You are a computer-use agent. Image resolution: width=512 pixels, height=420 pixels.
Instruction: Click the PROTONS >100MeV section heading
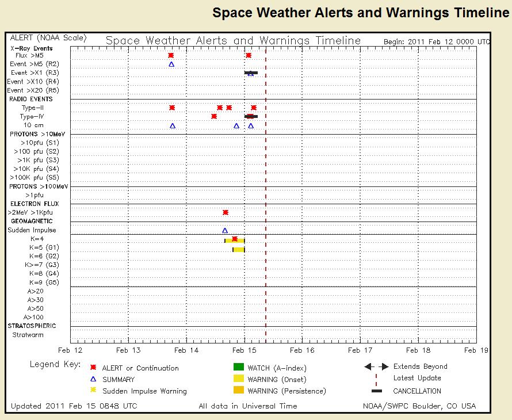39,186
